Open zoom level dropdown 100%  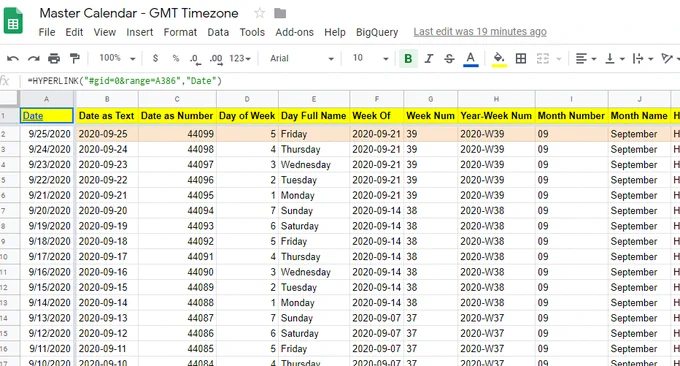[117, 58]
